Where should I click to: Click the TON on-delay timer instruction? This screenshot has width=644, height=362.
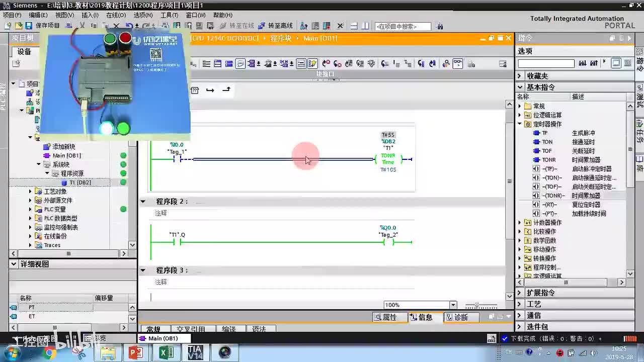(x=547, y=142)
